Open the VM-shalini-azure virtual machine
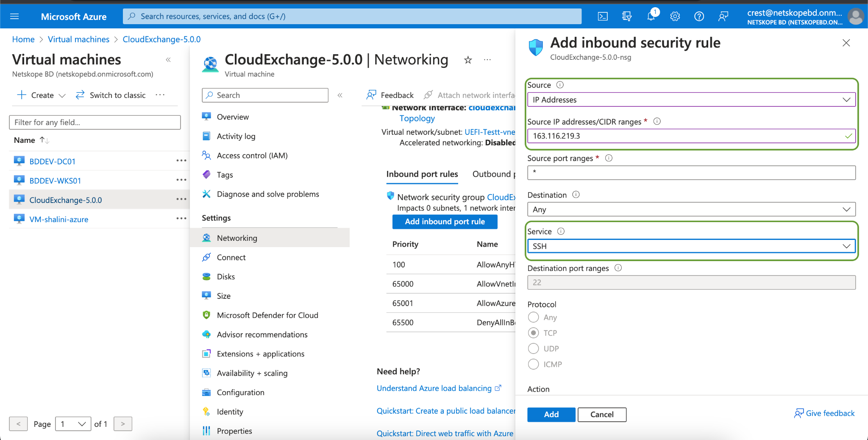 click(x=59, y=220)
